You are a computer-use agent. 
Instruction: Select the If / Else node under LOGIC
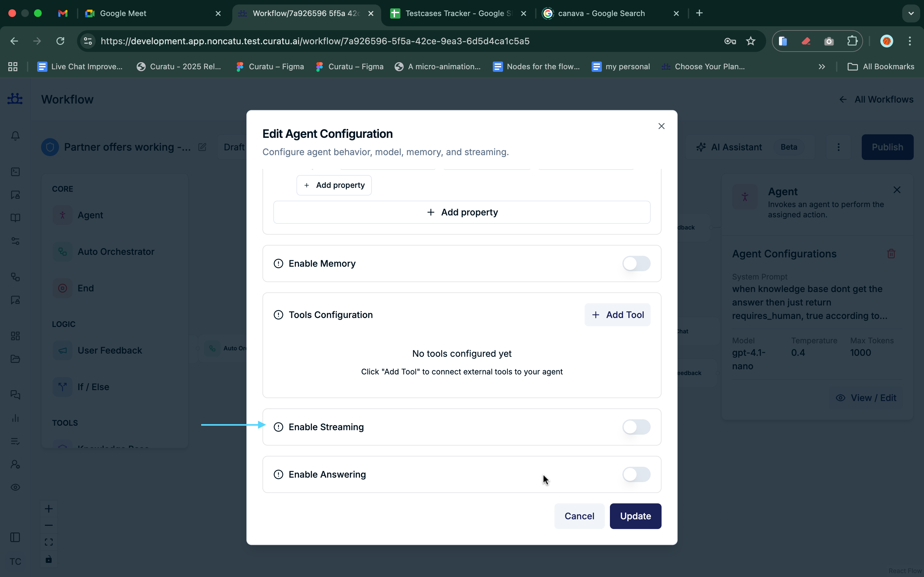(x=93, y=387)
